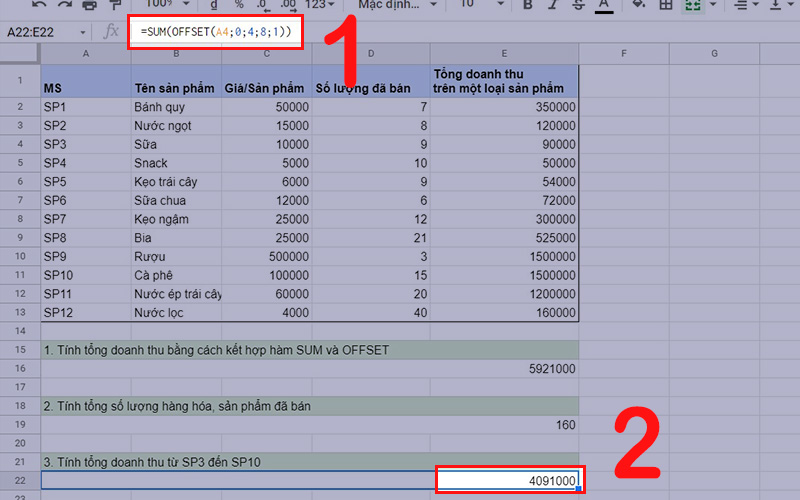
Task: Click the Sữa chua cell
Action: pyautogui.click(x=176, y=201)
